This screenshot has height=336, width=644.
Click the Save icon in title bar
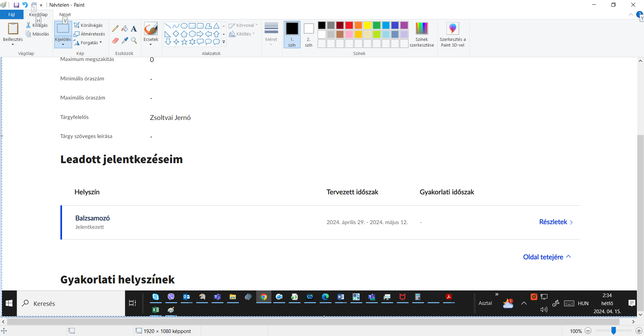coord(16,5)
